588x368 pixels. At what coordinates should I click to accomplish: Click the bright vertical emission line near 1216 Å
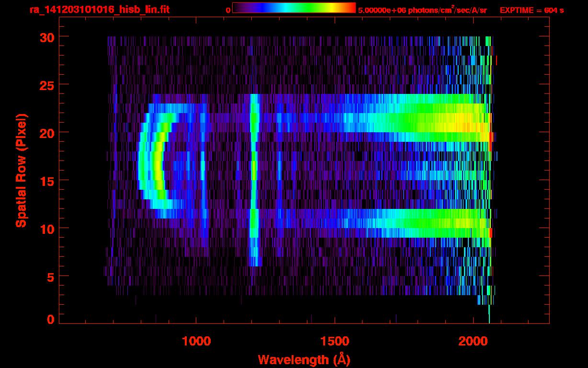point(254,180)
